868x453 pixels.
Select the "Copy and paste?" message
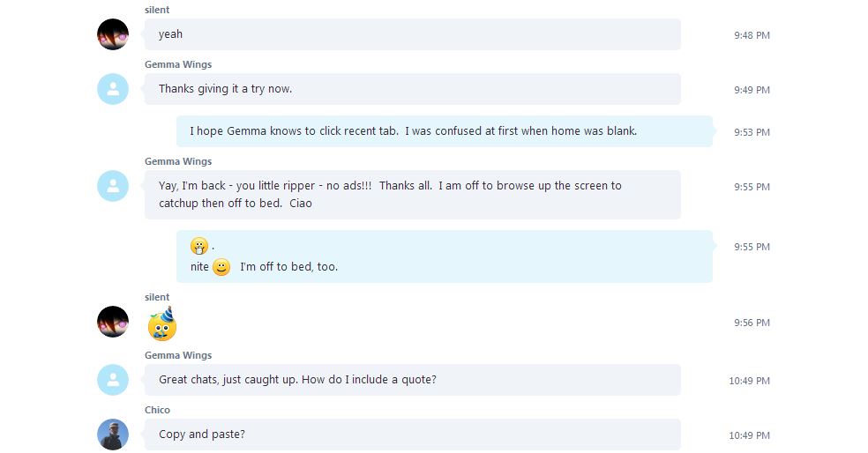tap(412, 434)
